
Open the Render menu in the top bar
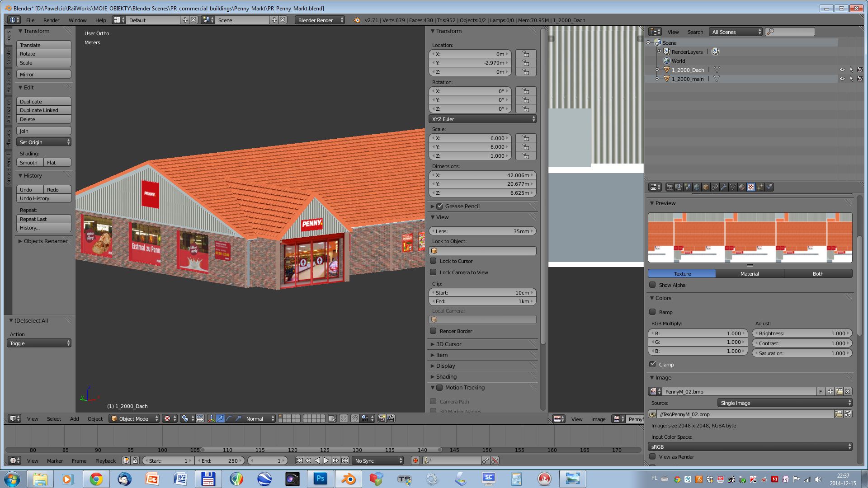click(x=51, y=20)
